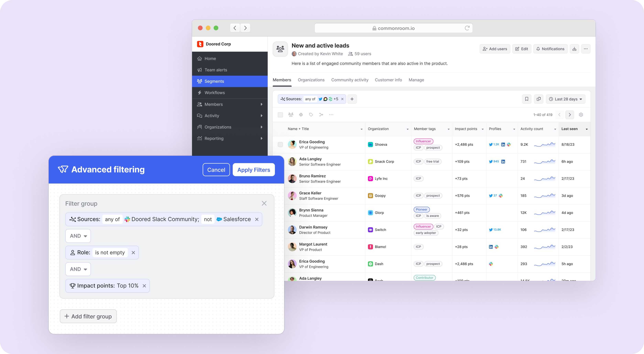Click the plus icon to add a filter
Viewport: 644px width, 354px height.
352,99
